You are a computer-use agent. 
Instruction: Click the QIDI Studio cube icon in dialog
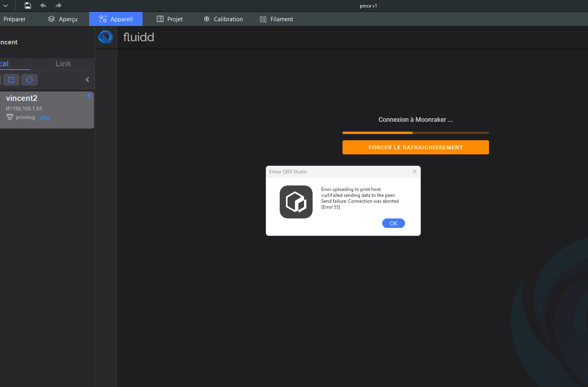point(296,202)
